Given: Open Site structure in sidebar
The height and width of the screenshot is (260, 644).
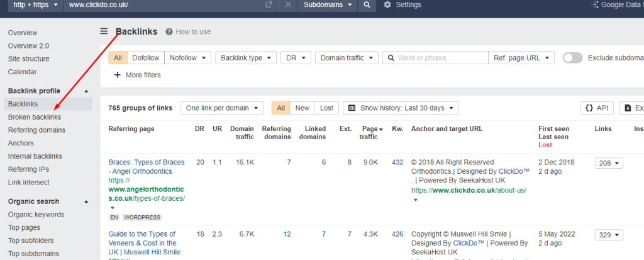Looking at the screenshot, I should coord(29,59).
